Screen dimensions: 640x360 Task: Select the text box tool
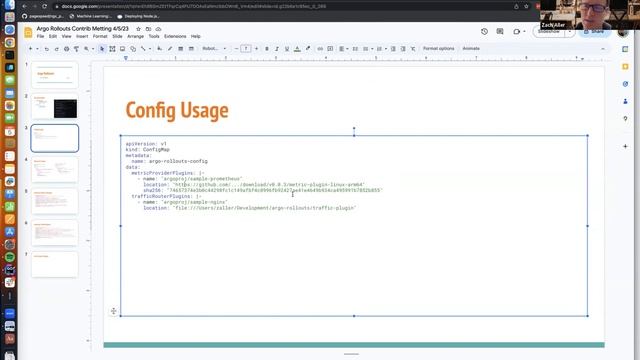(x=112, y=49)
